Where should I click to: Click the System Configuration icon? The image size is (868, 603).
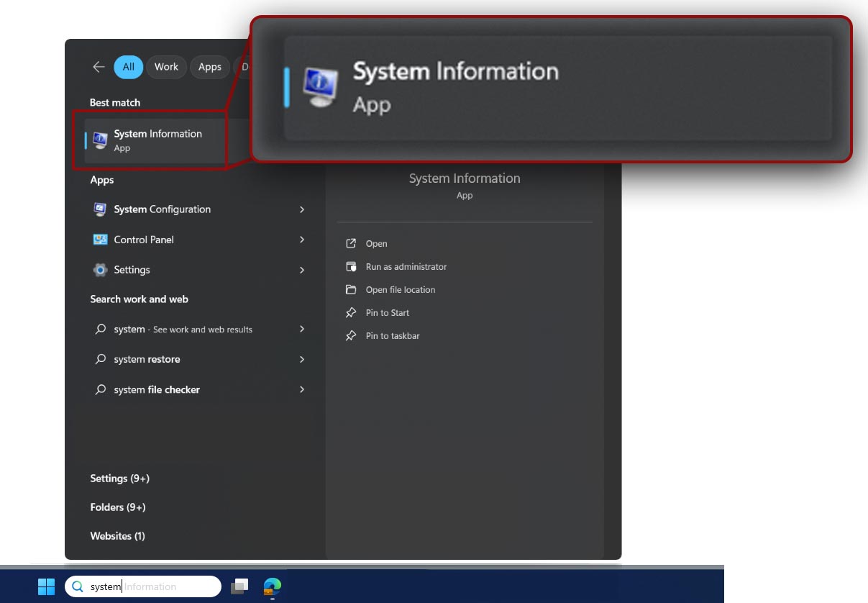(100, 209)
